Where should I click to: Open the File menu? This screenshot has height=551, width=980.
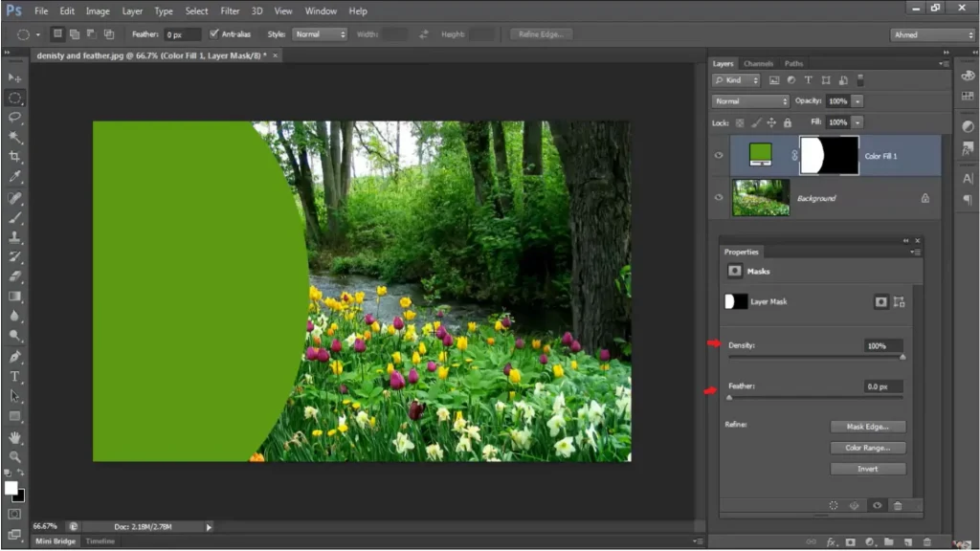(41, 11)
